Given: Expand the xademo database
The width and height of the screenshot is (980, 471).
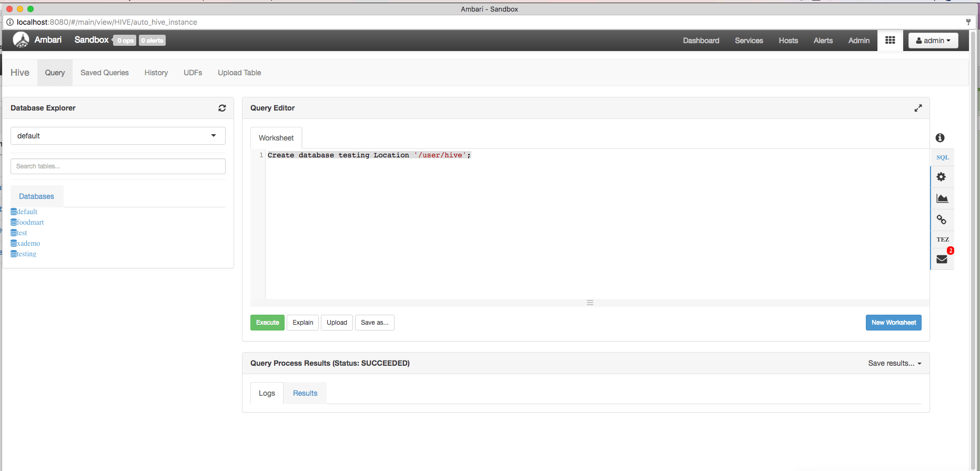Looking at the screenshot, I should (x=25, y=243).
